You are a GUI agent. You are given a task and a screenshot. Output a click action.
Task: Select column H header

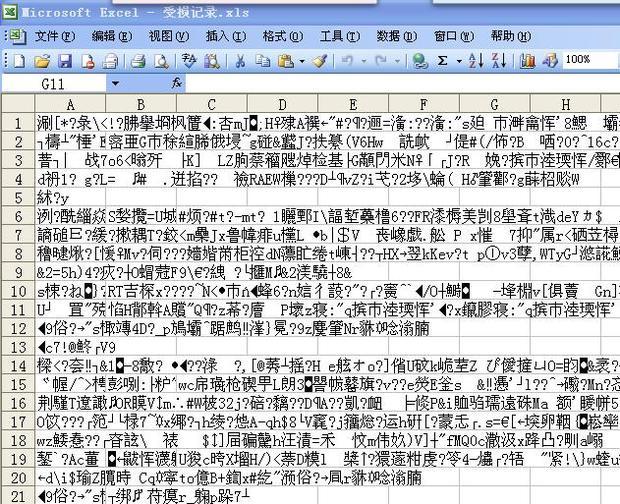click(x=565, y=104)
